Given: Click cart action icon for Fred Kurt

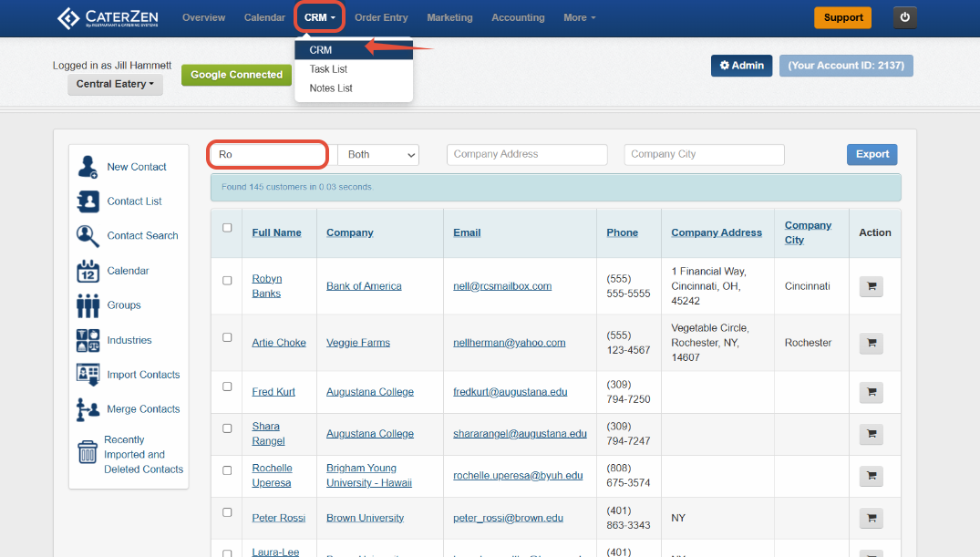Looking at the screenshot, I should pos(872,392).
